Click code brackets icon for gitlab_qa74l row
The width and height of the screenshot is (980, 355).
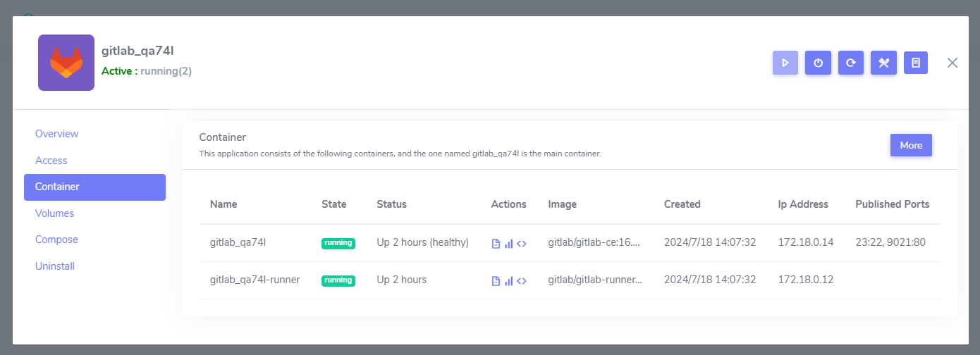tap(522, 243)
